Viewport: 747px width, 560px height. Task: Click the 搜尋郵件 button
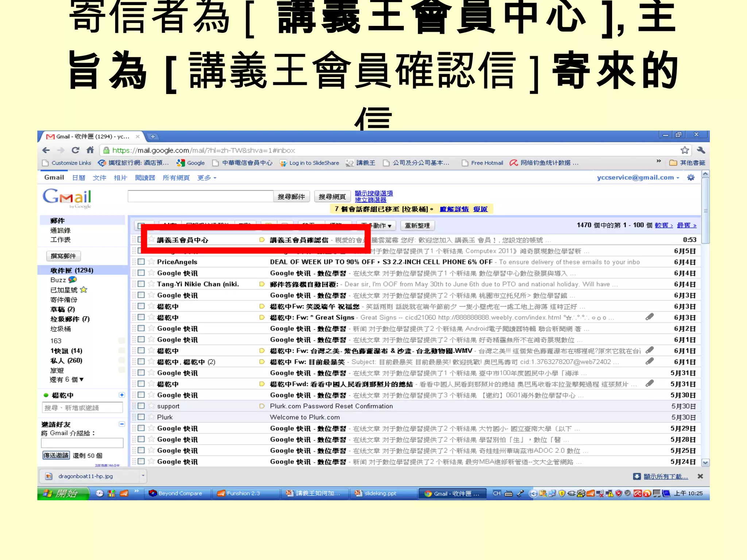click(291, 197)
